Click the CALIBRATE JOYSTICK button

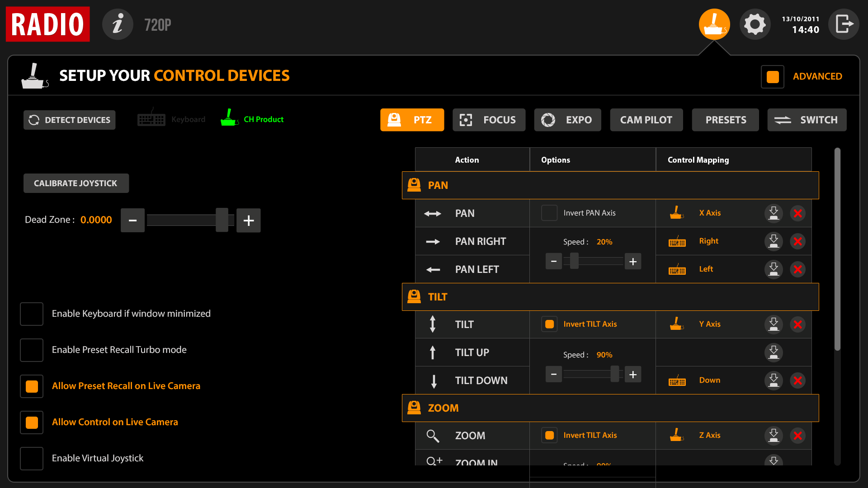[76, 183]
